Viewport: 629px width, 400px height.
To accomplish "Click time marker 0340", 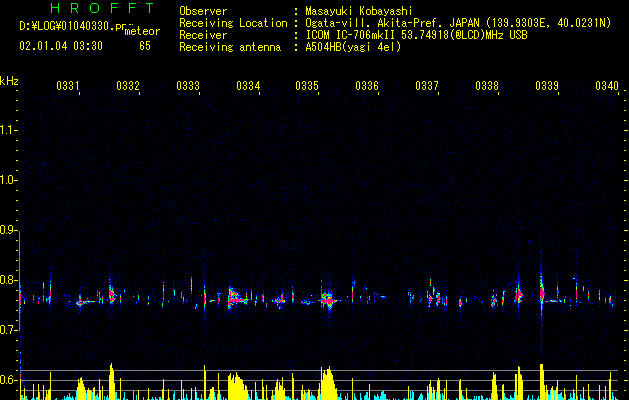I will click(607, 85).
